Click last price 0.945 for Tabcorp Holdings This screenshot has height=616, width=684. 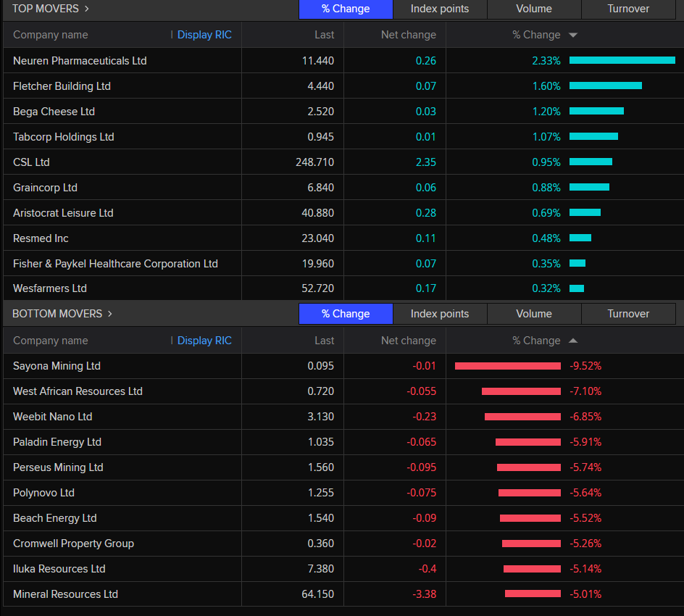(320, 137)
